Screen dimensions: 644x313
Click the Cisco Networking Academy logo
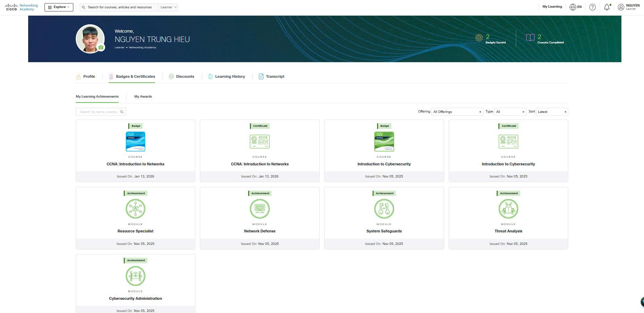click(22, 7)
